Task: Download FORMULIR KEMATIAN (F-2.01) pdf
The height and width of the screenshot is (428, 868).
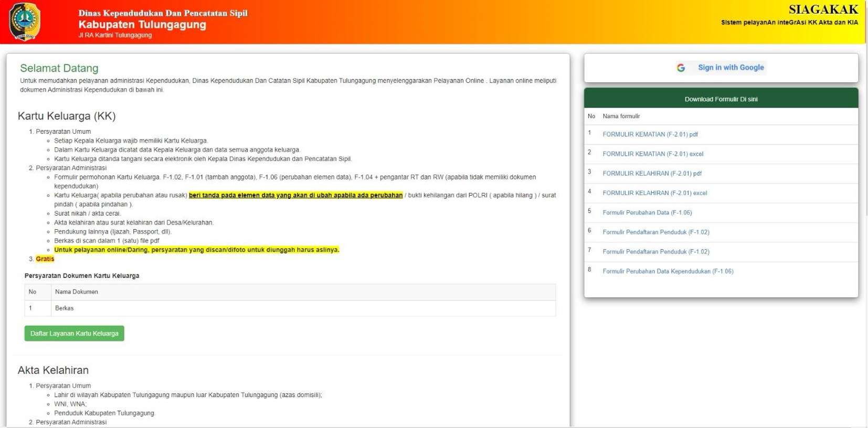Action: click(650, 134)
